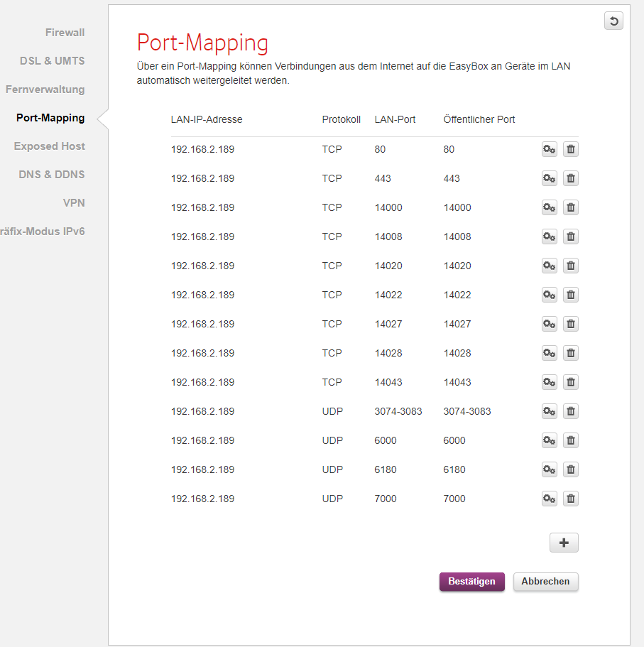The image size is (644, 647).
Task: Configure the port 14022 mapping
Action: [x=549, y=295]
